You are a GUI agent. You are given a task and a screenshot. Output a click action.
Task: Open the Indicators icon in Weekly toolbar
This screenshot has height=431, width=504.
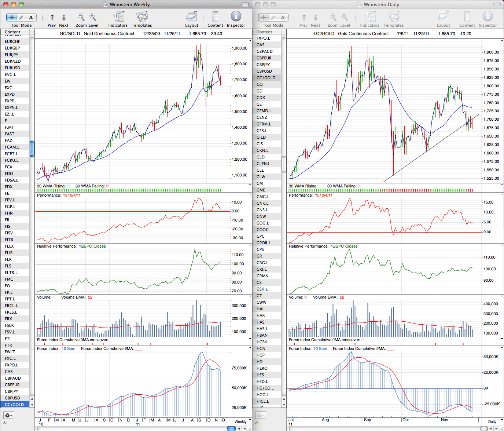tap(118, 17)
